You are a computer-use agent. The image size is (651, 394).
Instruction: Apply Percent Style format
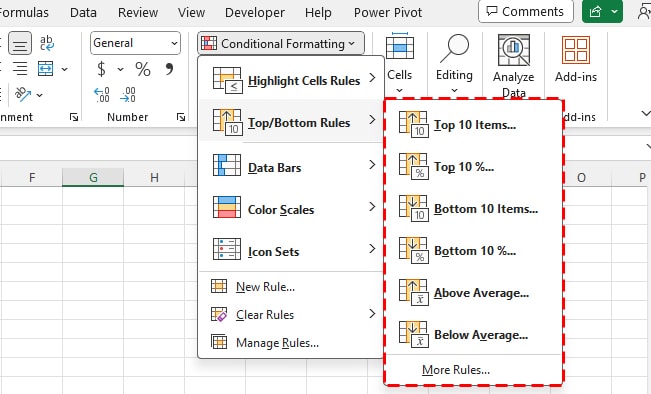click(143, 69)
